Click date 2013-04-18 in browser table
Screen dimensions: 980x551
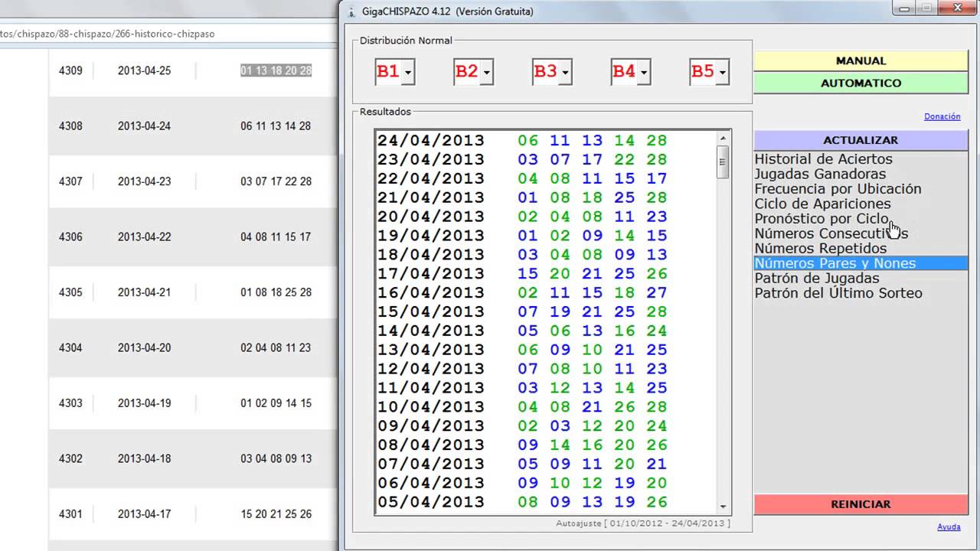coord(144,458)
